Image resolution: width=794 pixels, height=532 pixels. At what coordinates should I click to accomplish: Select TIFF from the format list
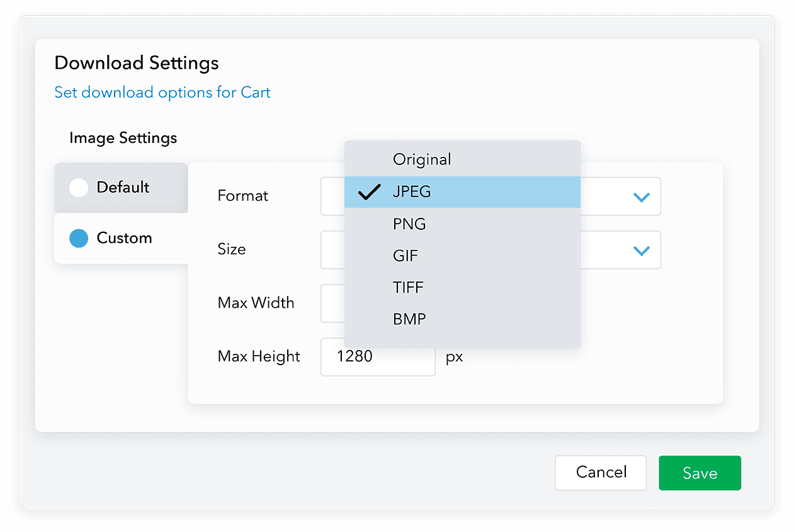[x=408, y=287]
